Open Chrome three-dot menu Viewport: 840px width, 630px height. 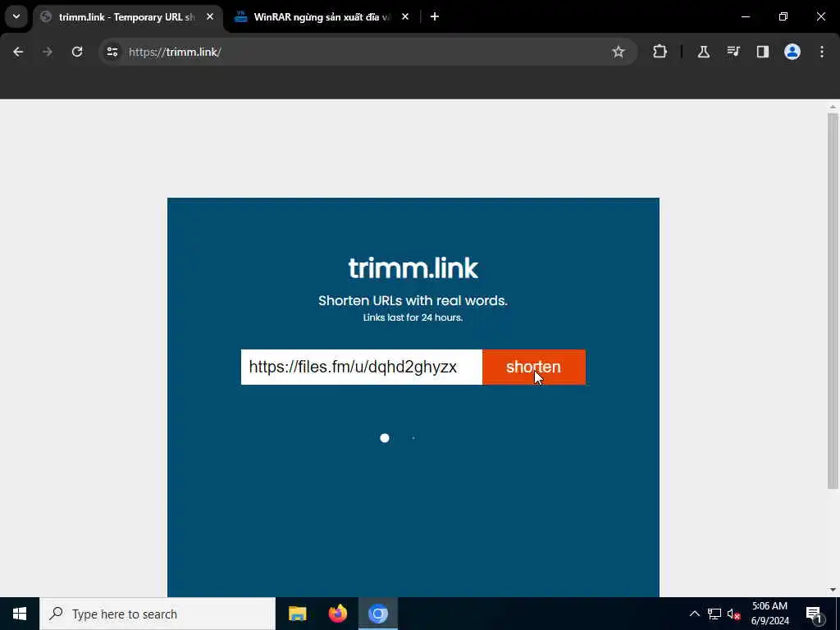point(822,52)
